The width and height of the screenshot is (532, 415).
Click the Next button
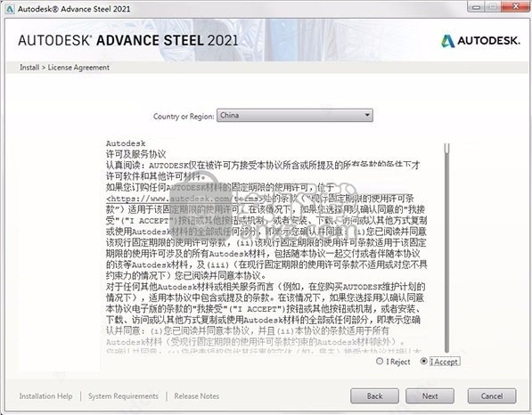click(x=430, y=396)
